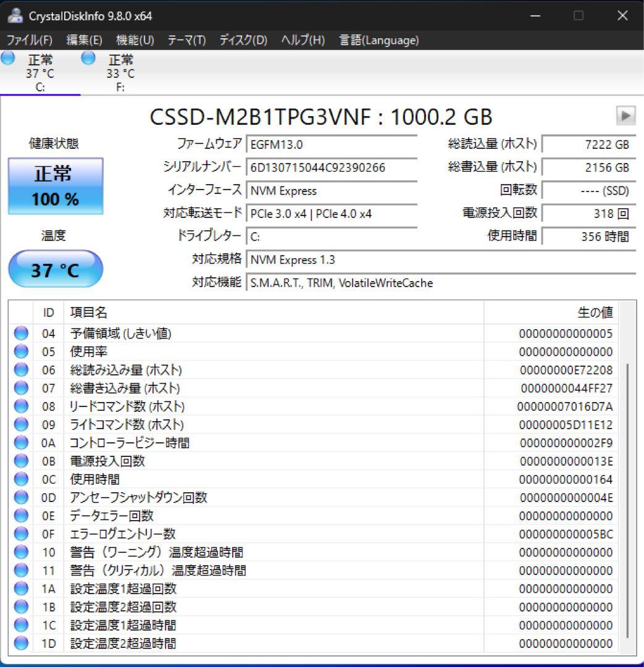Click the drive letter field C:
The width and height of the screenshot is (644, 667).
click(332, 237)
